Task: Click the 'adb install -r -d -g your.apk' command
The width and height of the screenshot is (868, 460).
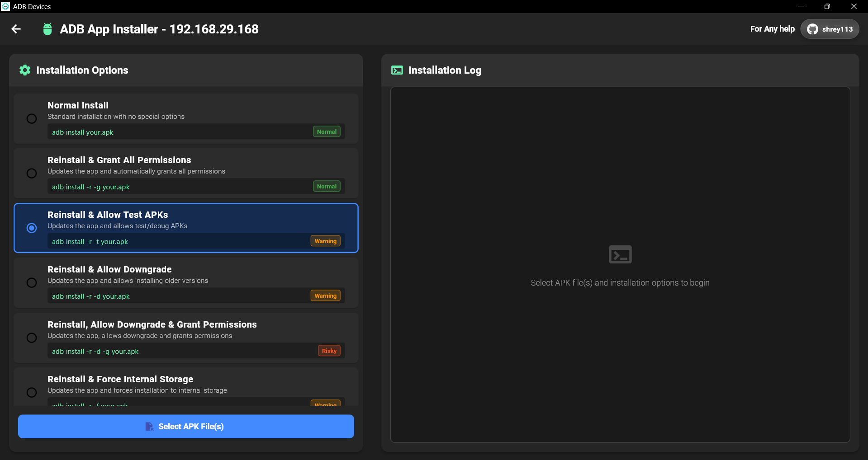Action: [95, 351]
